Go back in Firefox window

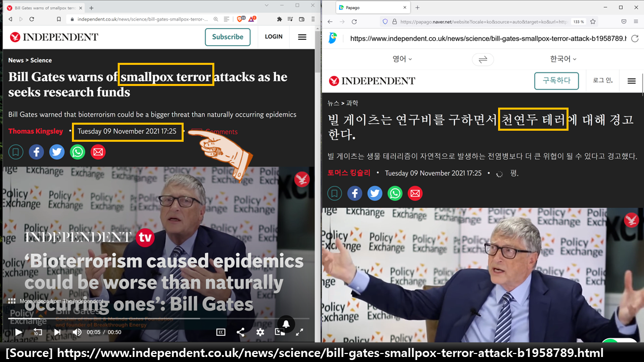[x=330, y=22]
